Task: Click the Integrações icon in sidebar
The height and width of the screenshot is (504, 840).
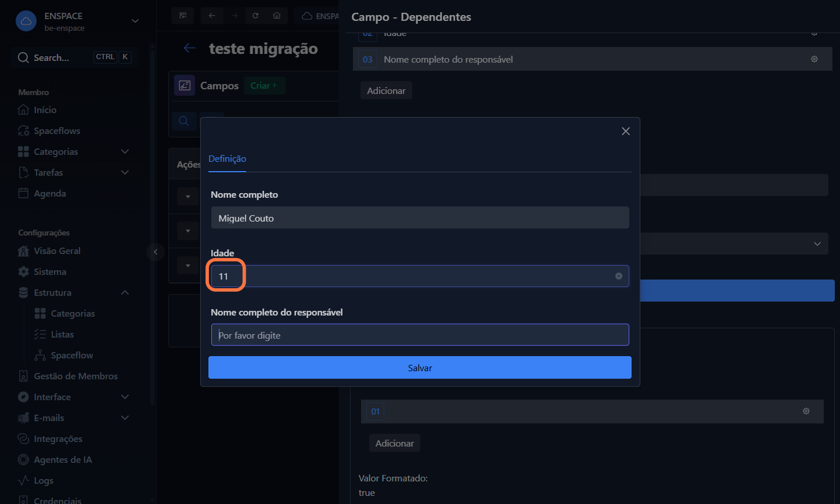Action: tap(23, 439)
